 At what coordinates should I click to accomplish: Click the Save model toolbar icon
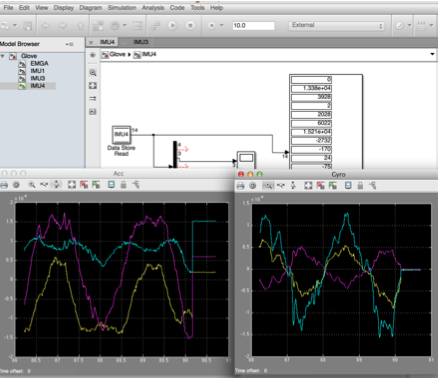tap(27, 26)
